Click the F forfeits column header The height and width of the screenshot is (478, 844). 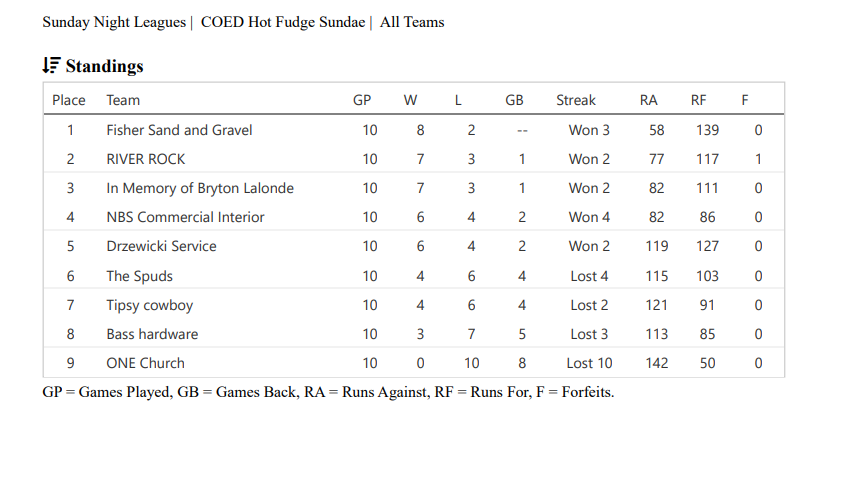pyautogui.click(x=745, y=100)
